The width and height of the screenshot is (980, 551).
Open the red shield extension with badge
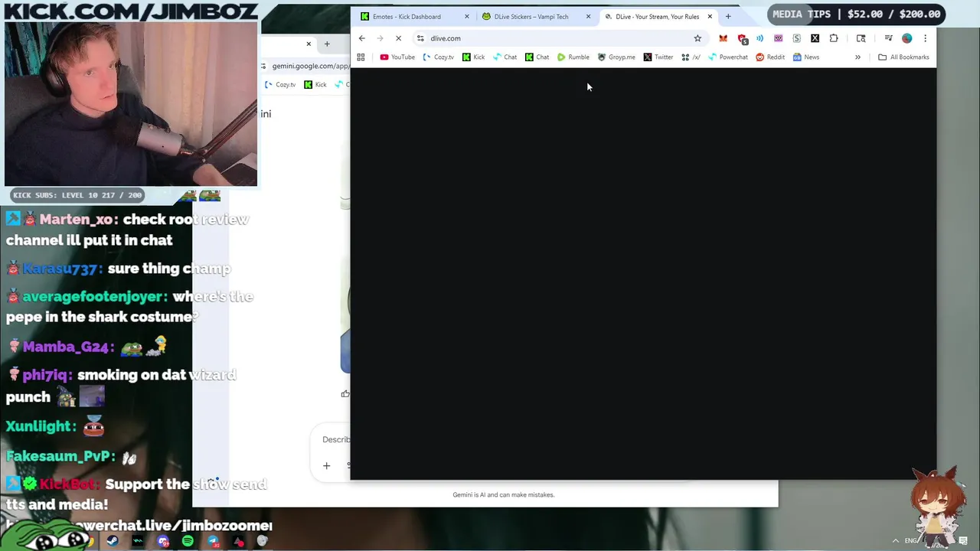(x=742, y=38)
